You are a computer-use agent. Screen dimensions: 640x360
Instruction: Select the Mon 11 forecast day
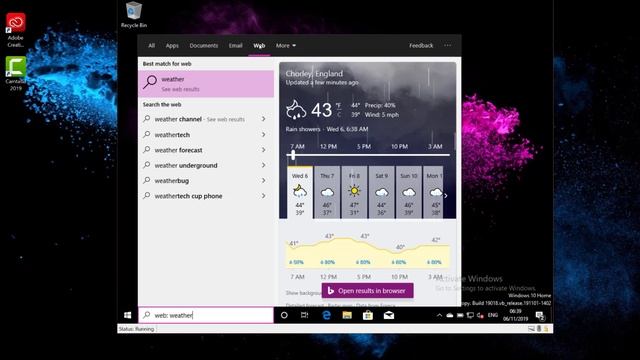click(x=433, y=193)
